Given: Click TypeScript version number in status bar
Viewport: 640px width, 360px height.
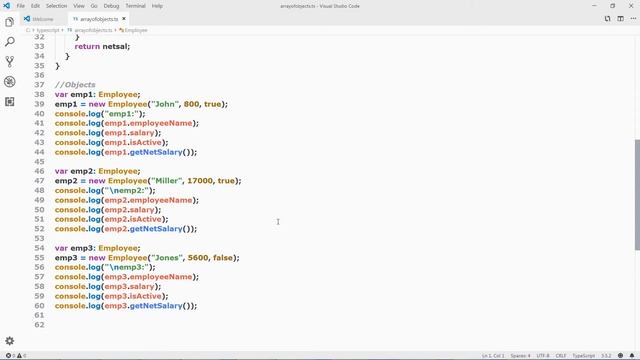Looking at the screenshot, I should (606, 356).
